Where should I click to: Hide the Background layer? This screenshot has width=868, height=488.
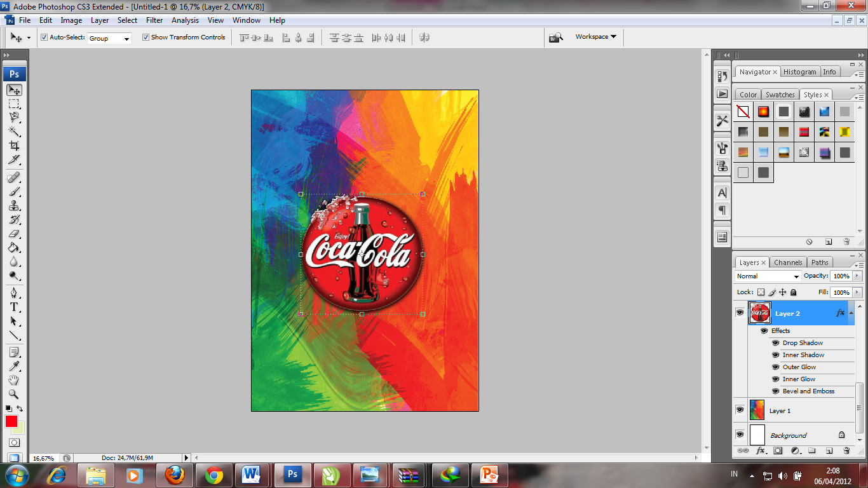click(x=740, y=435)
